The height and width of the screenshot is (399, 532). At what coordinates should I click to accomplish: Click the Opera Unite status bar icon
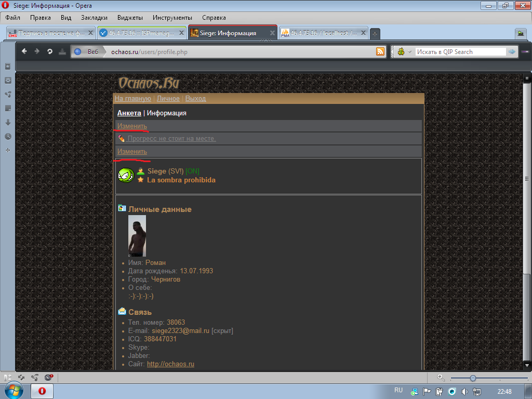tap(35, 377)
